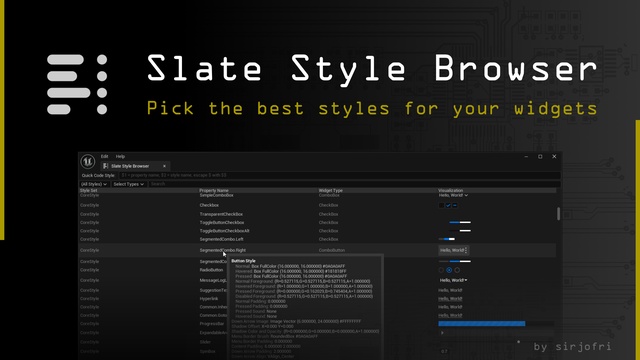Open the SegmentedCombo.Right Hello, World! combo button
640x360 pixels.
coord(453,250)
